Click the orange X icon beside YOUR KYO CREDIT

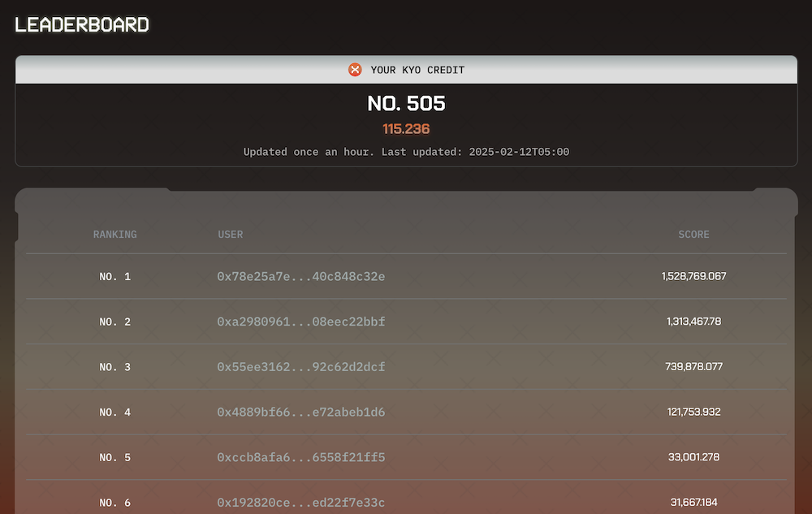(355, 69)
